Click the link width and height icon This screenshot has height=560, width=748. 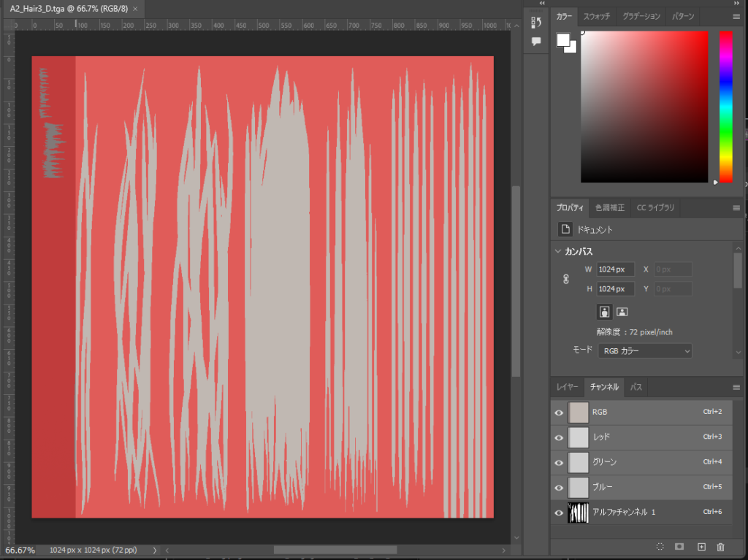[x=565, y=279]
